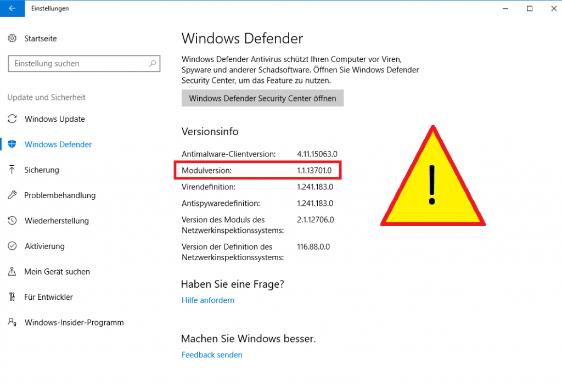Select Windows Defender in the sidebar menu
The image size is (562, 392).
tap(58, 144)
